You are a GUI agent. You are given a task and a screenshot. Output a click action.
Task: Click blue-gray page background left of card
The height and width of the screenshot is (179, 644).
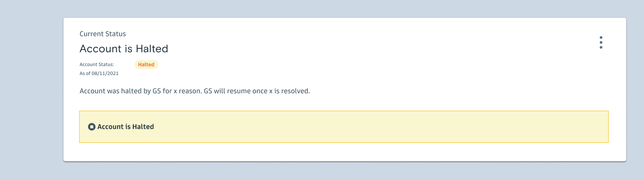[31, 89]
